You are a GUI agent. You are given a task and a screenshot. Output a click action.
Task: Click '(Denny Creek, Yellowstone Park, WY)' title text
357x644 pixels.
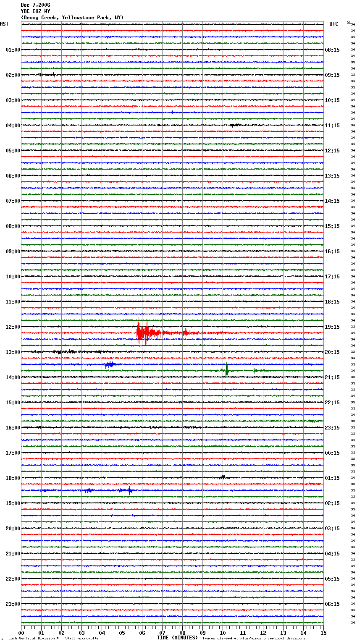tap(72, 18)
